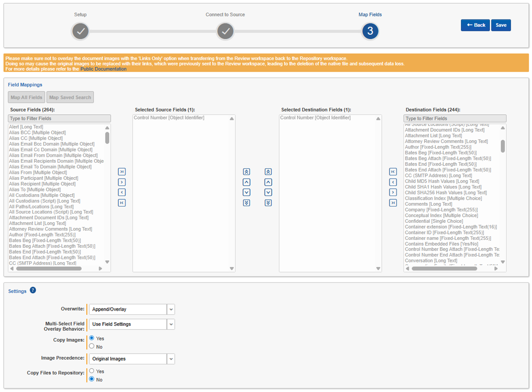The width and height of the screenshot is (532, 392).
Task: Select 'Alias BCC [Multiple Object]' in Source Fields
Action: [37, 133]
